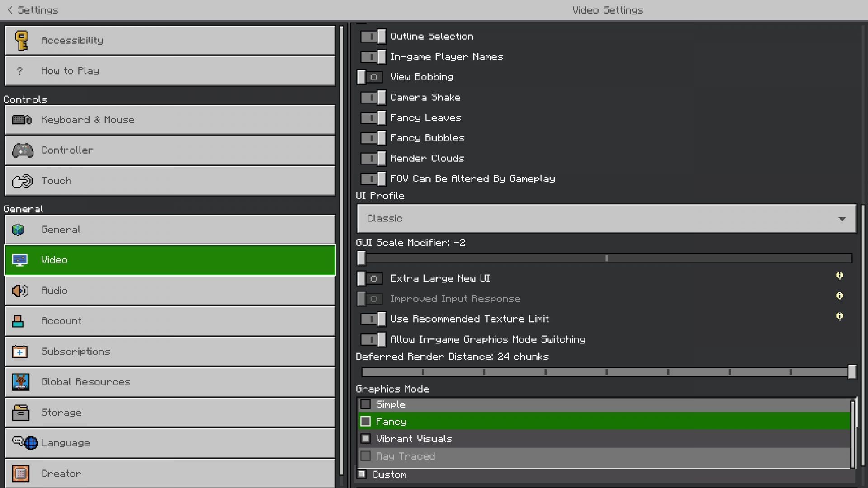Screen dimensions: 868x488
Task: Open the How to Play button
Action: [x=170, y=71]
